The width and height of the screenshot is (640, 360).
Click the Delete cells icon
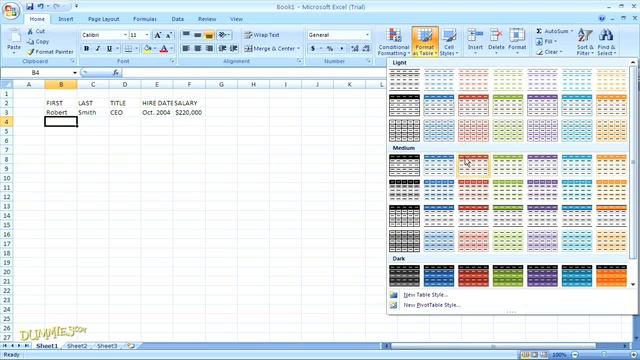click(496, 35)
